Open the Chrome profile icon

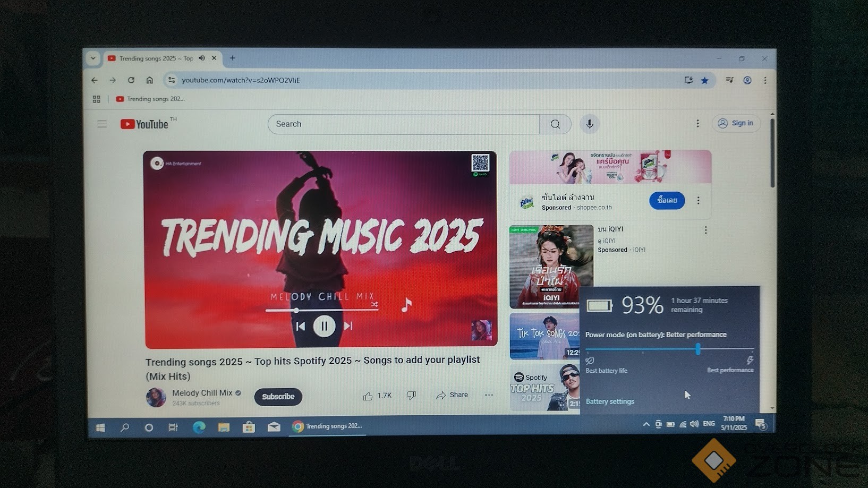coord(747,80)
